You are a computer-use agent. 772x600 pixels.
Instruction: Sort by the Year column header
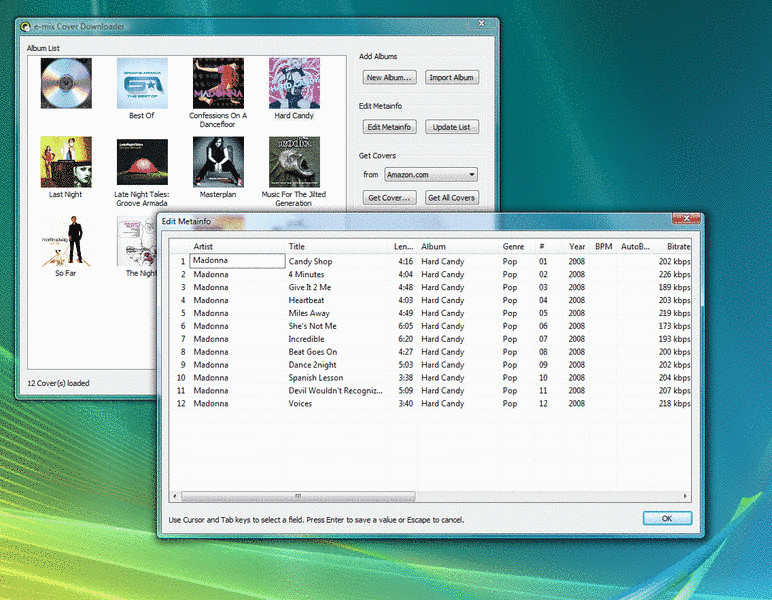[x=577, y=246]
